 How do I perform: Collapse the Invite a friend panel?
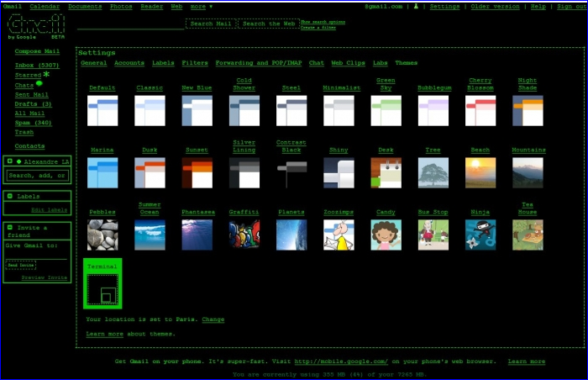10,227
